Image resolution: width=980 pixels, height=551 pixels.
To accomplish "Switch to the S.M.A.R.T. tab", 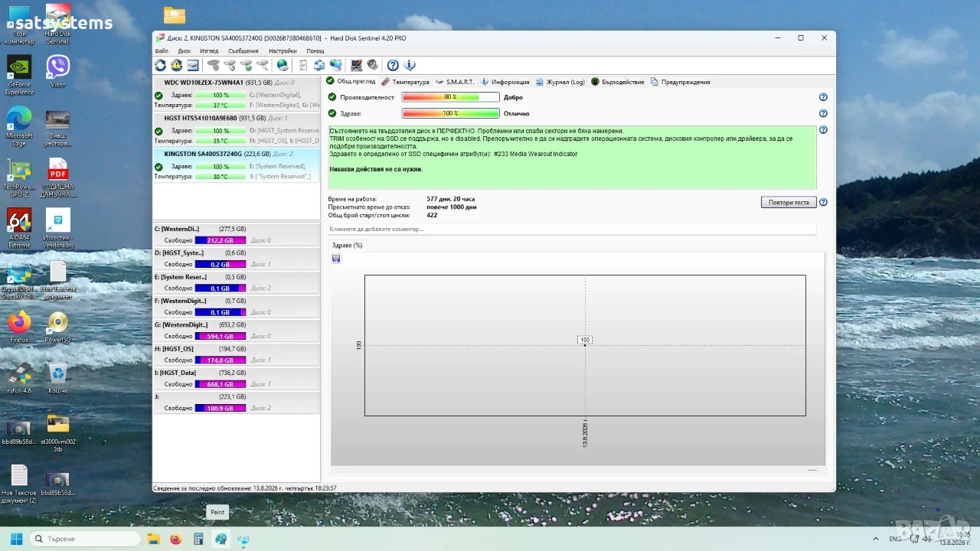I will coord(455,82).
